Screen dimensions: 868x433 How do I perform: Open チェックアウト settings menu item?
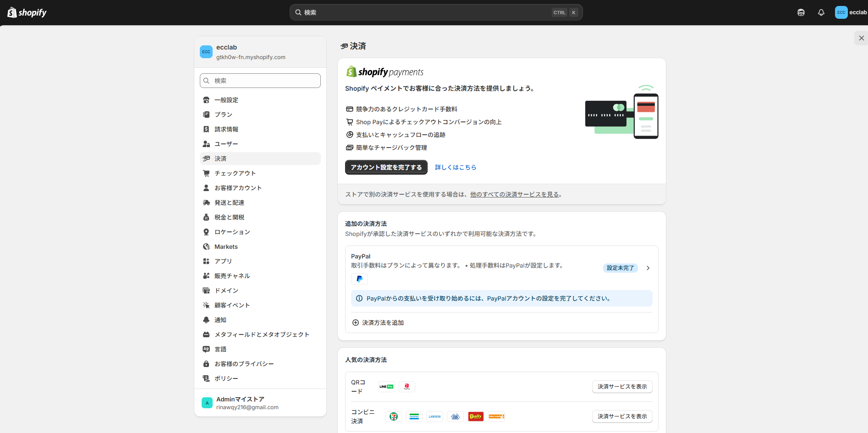click(235, 173)
